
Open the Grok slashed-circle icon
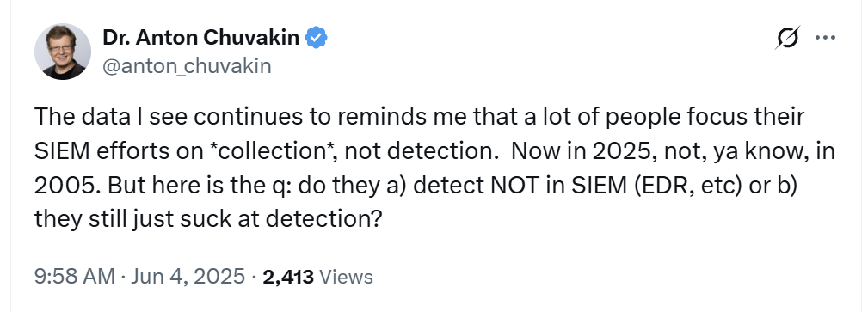click(x=787, y=38)
